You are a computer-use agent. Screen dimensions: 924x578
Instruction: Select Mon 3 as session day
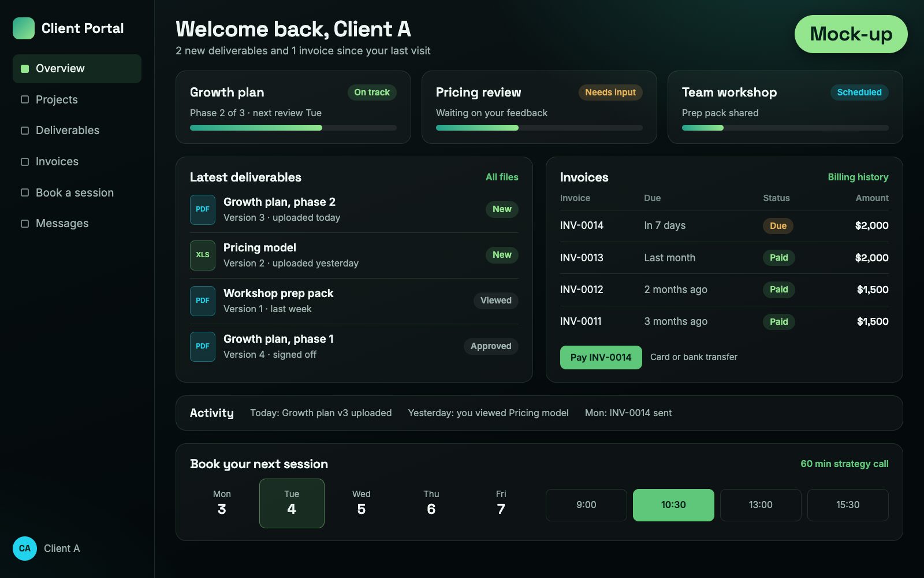tap(222, 503)
